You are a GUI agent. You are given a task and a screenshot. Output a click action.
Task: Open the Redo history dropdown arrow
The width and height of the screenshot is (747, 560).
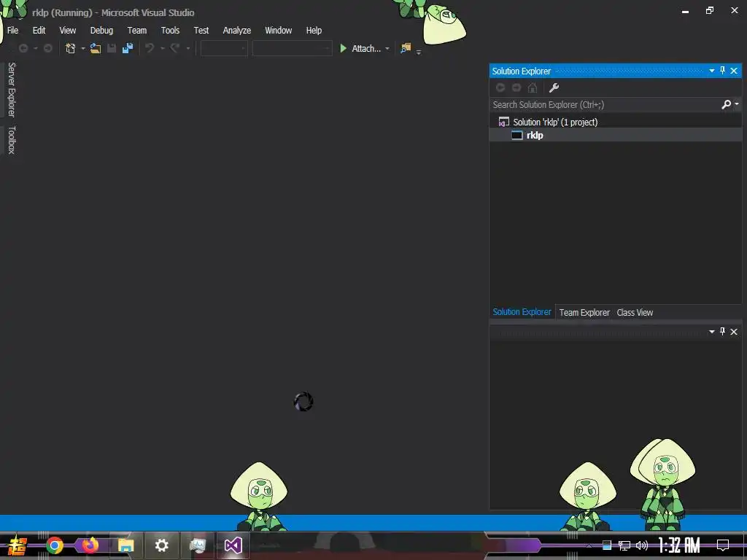point(187,49)
